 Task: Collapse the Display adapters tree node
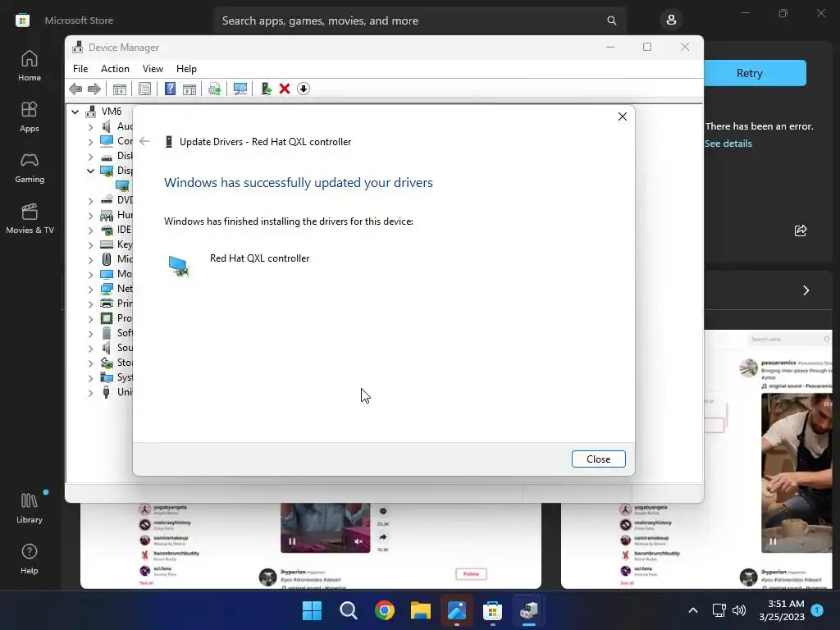coord(90,171)
